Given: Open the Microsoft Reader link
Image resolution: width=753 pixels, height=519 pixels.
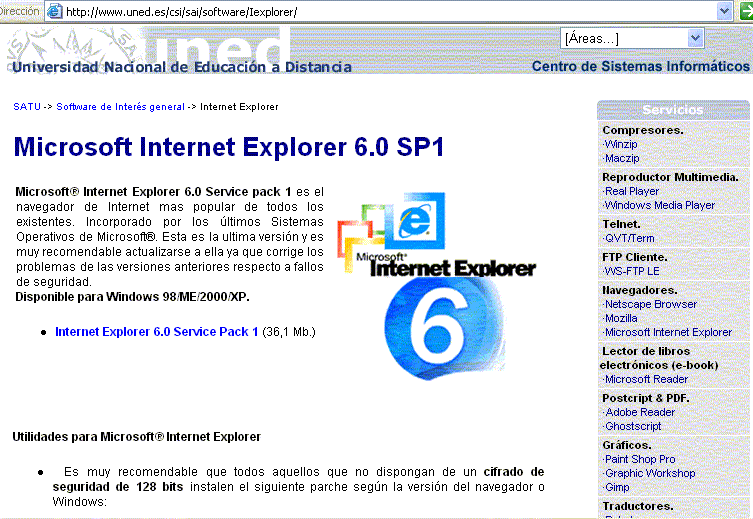Looking at the screenshot, I should (646, 379).
